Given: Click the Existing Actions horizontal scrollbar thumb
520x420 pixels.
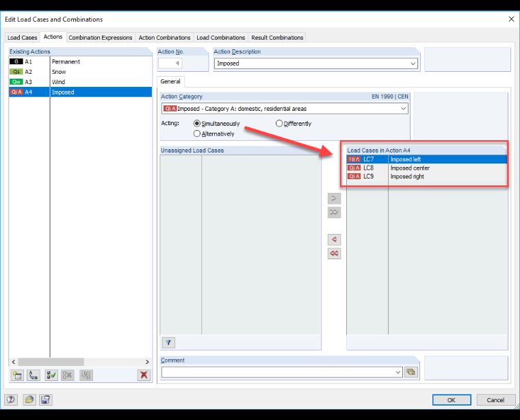Looking at the screenshot, I should coord(51,362).
